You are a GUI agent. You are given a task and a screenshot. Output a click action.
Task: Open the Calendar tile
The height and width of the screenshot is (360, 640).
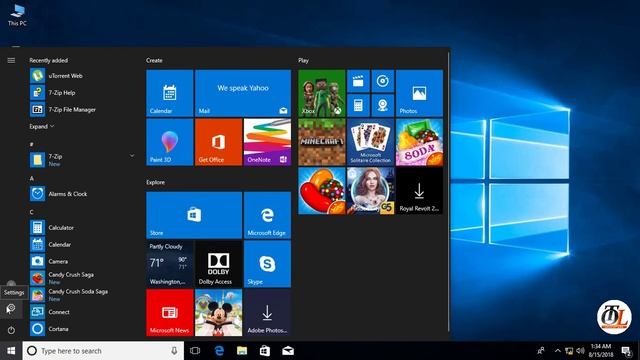[x=170, y=93]
